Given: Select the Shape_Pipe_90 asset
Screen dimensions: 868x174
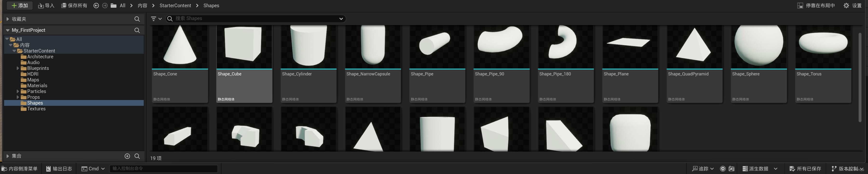Looking at the screenshot, I should click(502, 64).
